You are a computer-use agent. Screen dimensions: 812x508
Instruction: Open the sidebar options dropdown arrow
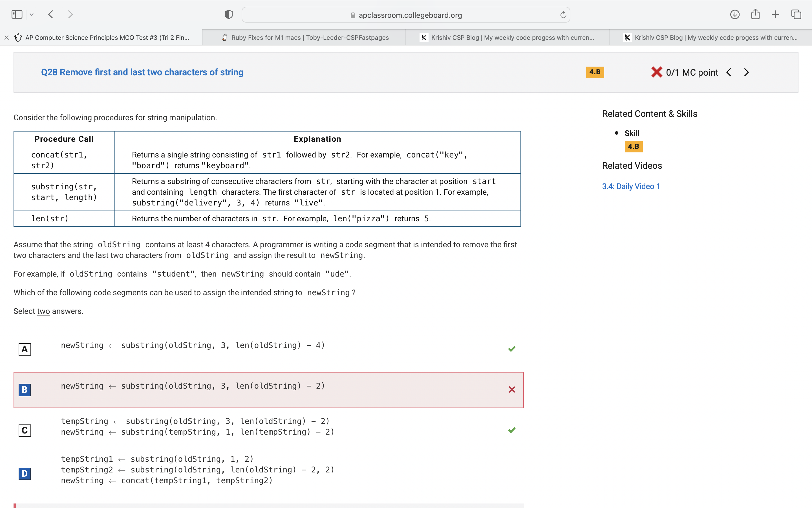(32, 14)
